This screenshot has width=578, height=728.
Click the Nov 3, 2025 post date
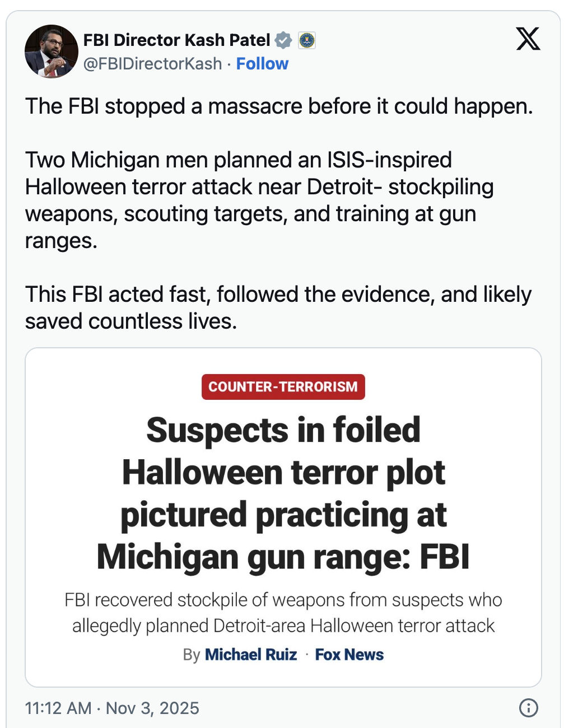pyautogui.click(x=152, y=708)
